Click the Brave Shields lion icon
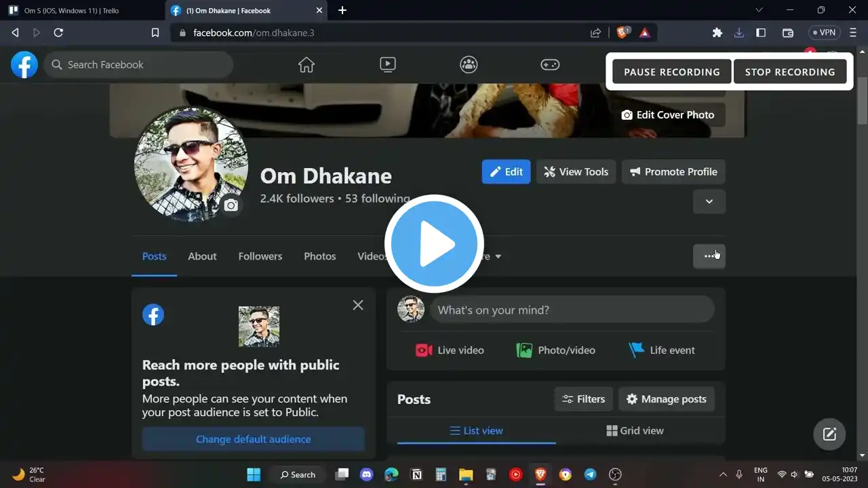Image resolution: width=868 pixels, height=488 pixels. click(623, 33)
